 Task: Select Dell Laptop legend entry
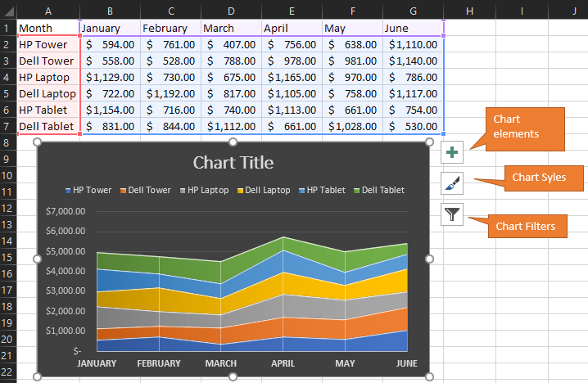(x=264, y=190)
